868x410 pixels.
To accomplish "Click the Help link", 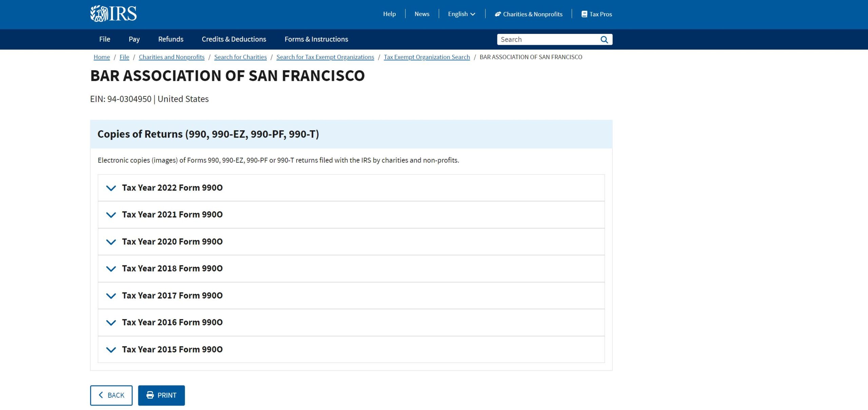I will [x=389, y=14].
